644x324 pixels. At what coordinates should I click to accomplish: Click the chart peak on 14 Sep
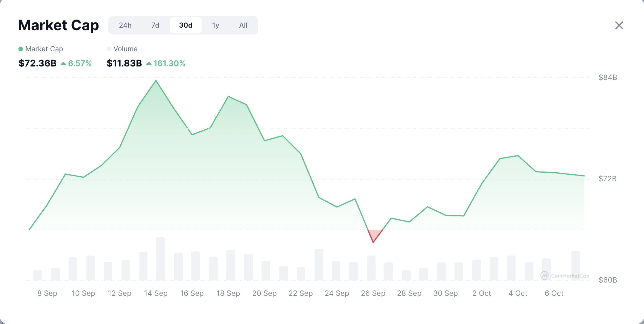(156, 81)
